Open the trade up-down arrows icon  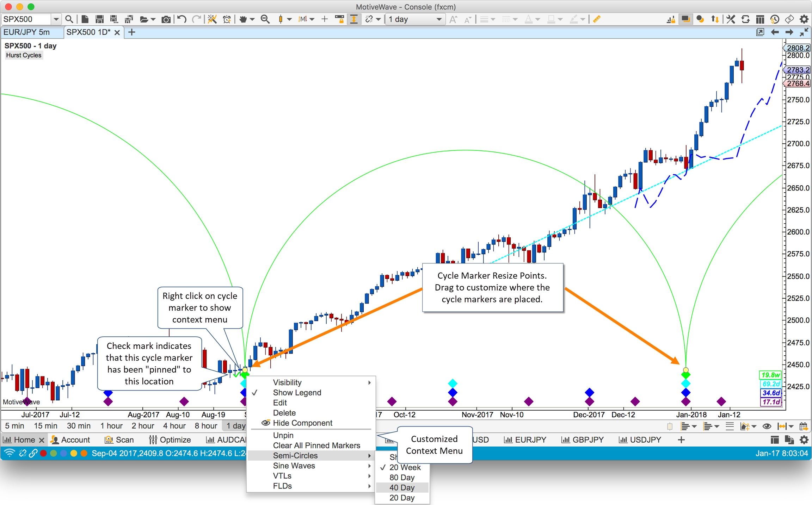pyautogui.click(x=715, y=19)
